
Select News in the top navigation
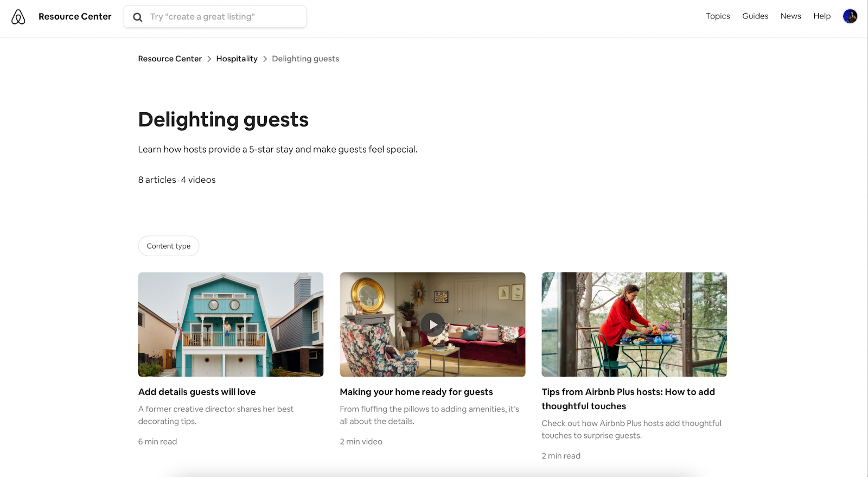pyautogui.click(x=790, y=16)
